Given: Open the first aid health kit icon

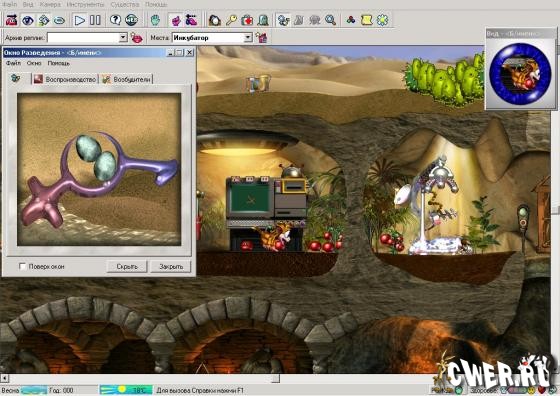Looking at the screenshot, I should pos(247,20).
